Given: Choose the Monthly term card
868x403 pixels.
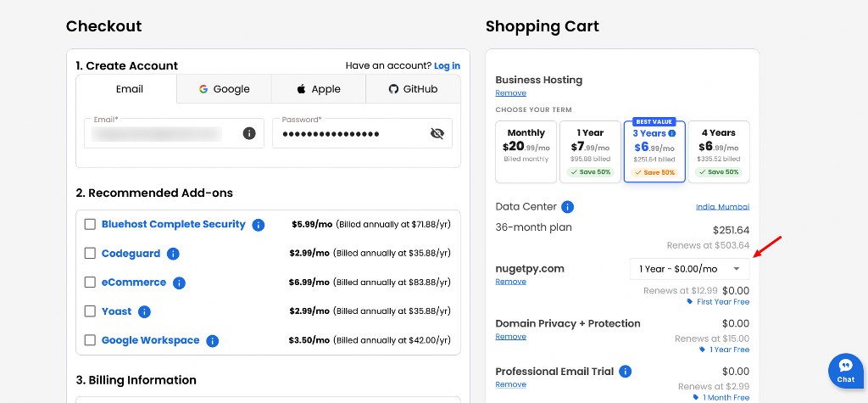Looking at the screenshot, I should point(526,151).
